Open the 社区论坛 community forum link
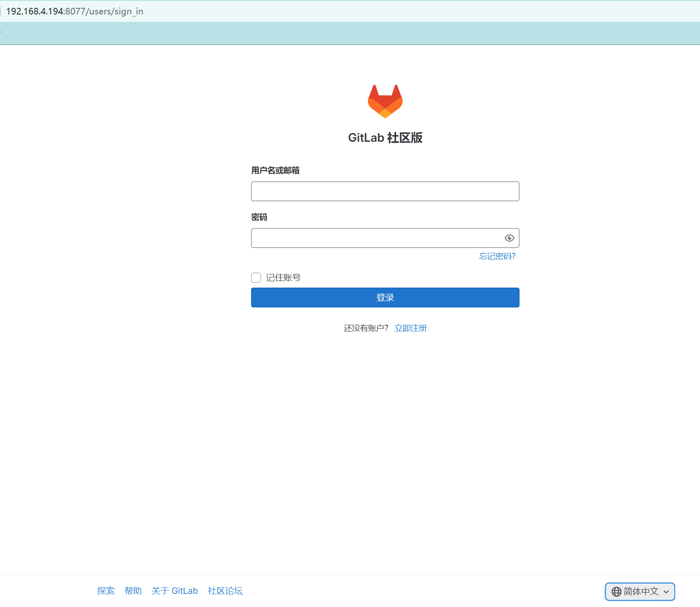700x607 pixels. pos(225,591)
